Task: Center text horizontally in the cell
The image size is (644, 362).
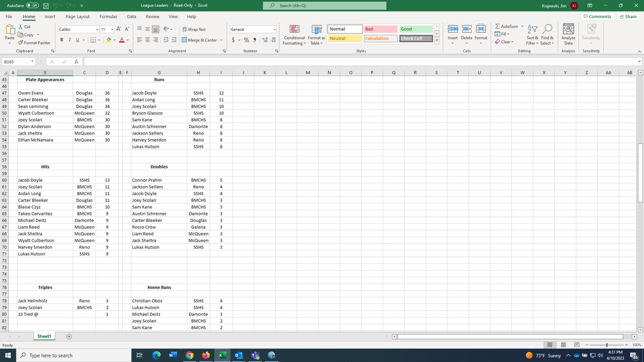Action: (x=149, y=40)
